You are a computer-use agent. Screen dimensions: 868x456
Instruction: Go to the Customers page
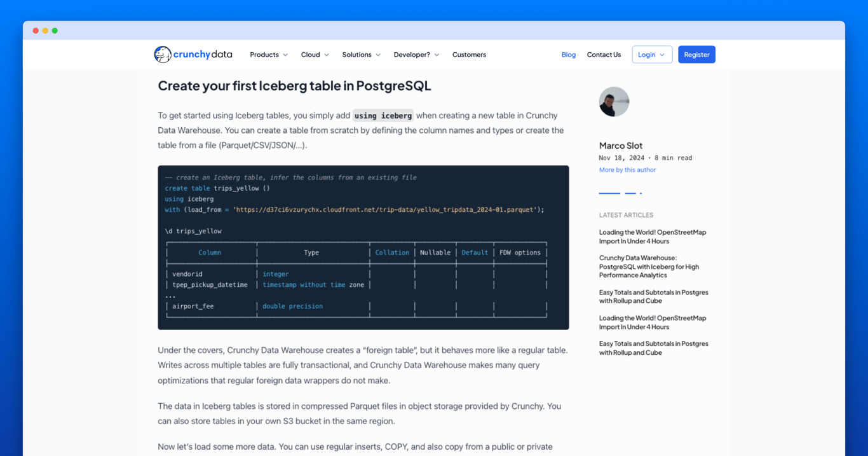[x=469, y=55]
